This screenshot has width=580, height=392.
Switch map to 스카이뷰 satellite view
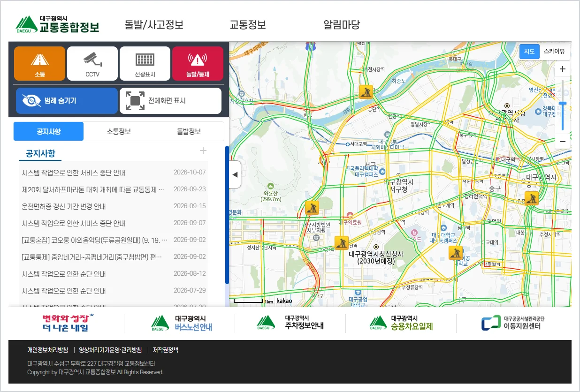pos(554,52)
